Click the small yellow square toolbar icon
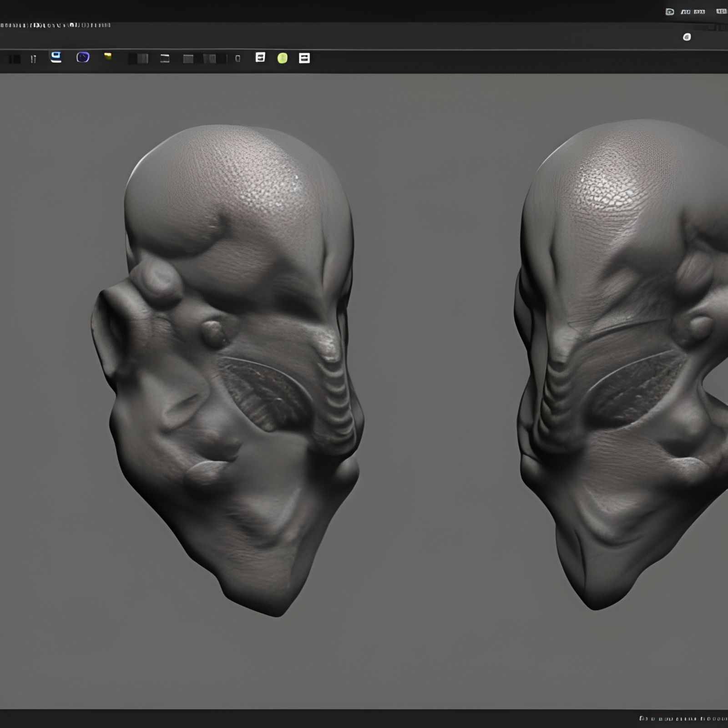Image resolution: width=728 pixels, height=728 pixels. click(x=108, y=56)
